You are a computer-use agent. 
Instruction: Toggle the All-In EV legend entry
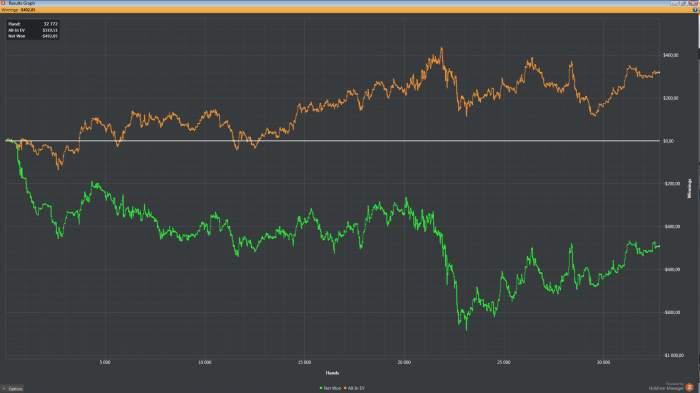354,388
